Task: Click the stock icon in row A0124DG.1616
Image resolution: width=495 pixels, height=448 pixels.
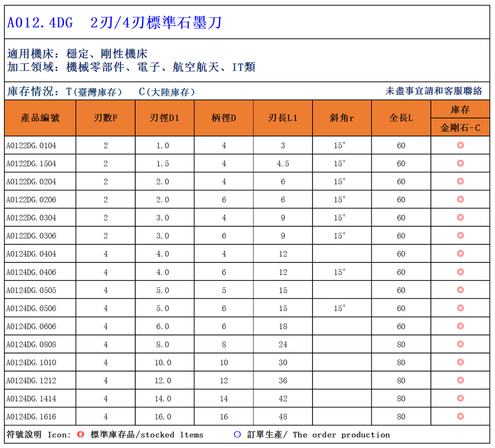Action: pos(460,416)
